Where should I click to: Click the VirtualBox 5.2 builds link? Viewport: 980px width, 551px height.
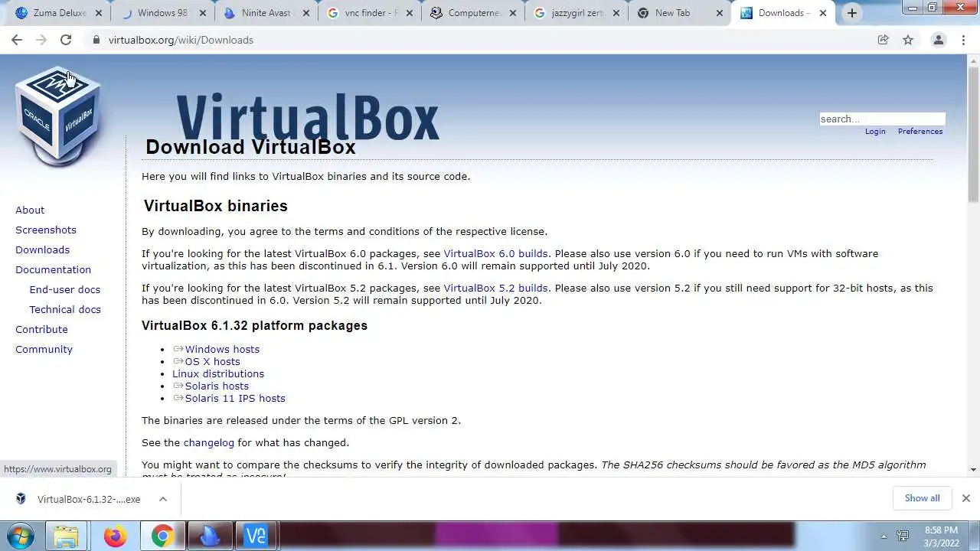pyautogui.click(x=495, y=288)
